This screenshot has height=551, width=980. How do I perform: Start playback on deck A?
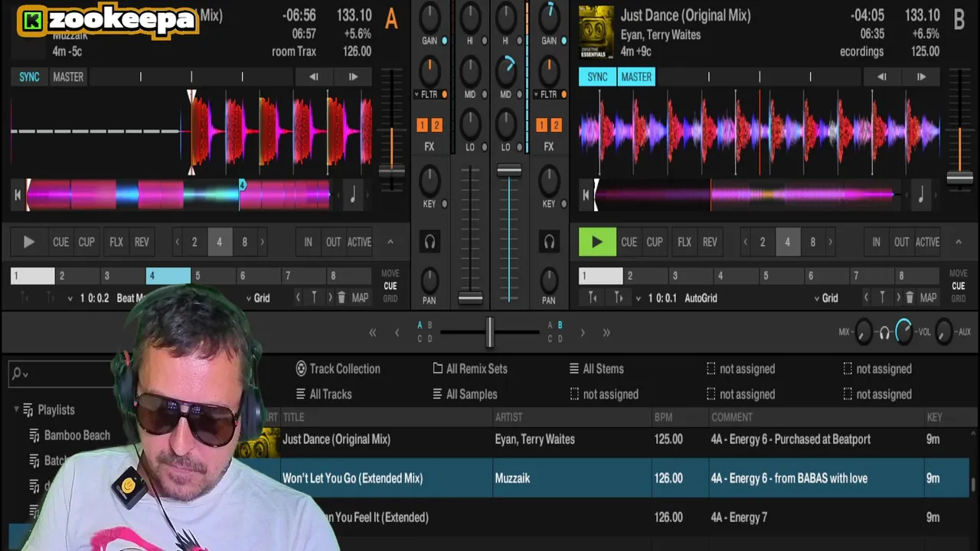coord(28,242)
